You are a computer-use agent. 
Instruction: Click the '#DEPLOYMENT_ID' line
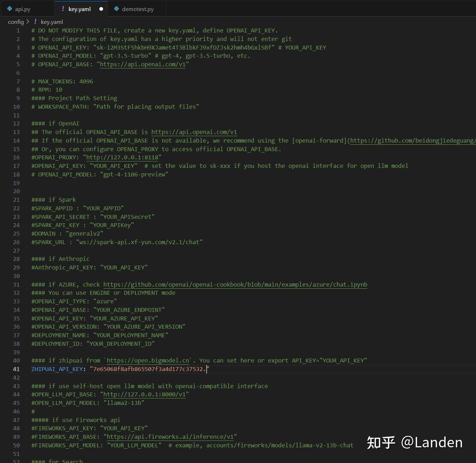[x=93, y=344]
